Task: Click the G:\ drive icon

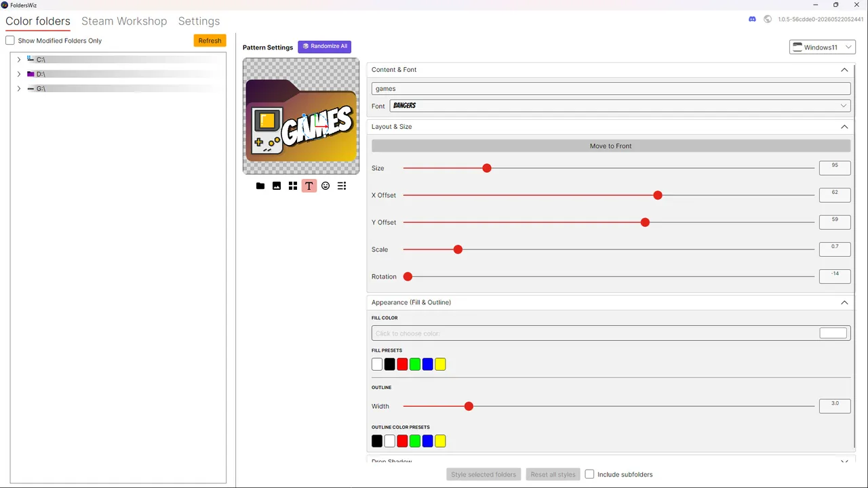Action: pos(31,89)
